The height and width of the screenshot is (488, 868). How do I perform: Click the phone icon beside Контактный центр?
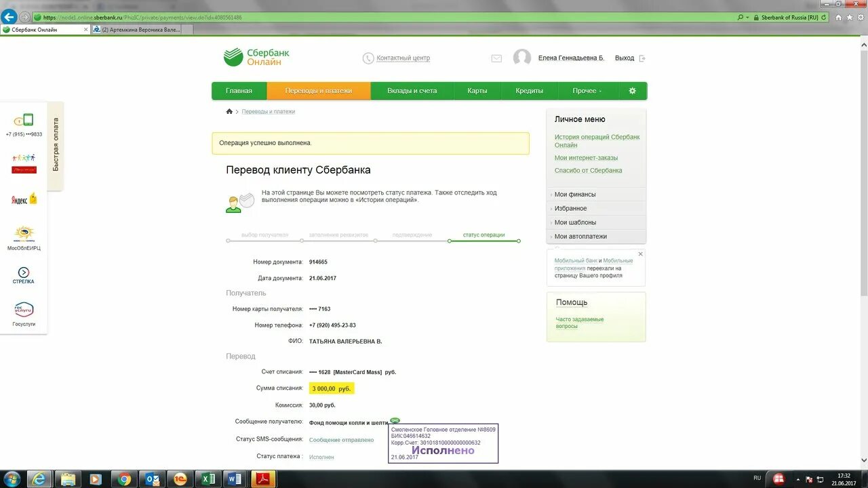pos(368,58)
